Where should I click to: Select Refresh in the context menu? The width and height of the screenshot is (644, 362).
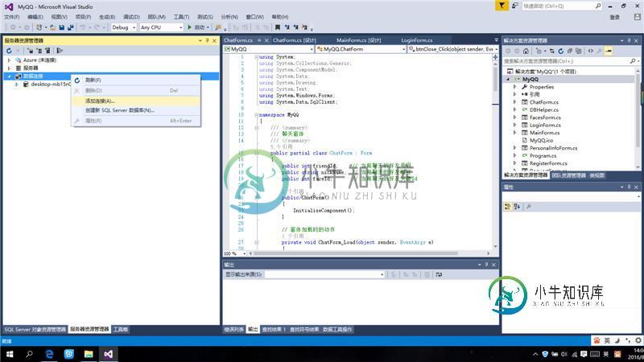(x=135, y=80)
